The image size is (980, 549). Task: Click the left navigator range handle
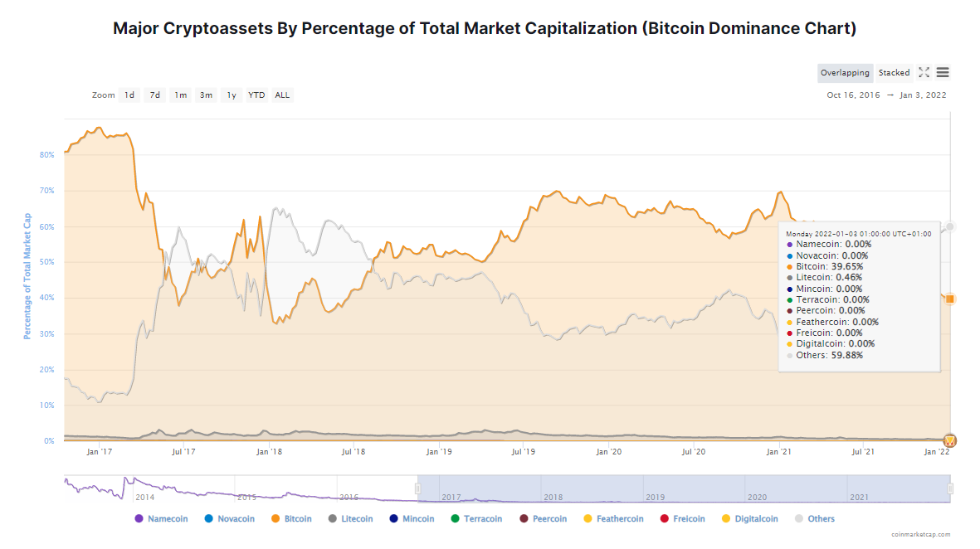click(418, 488)
